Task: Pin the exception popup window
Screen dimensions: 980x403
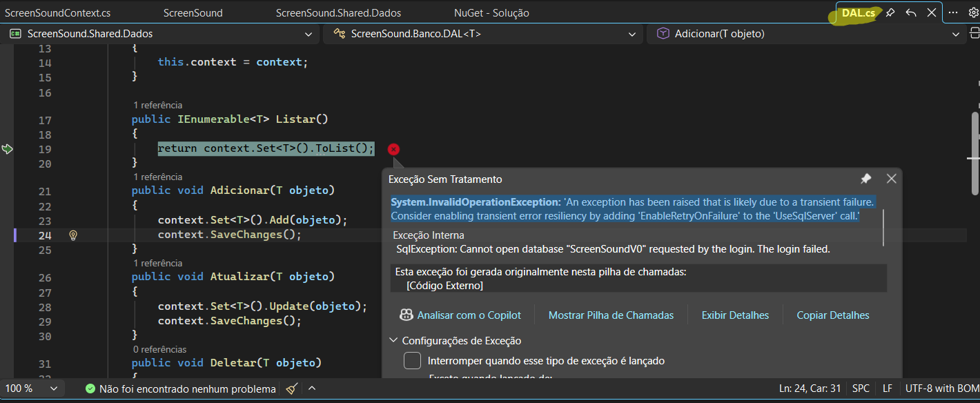Action: 865,179
